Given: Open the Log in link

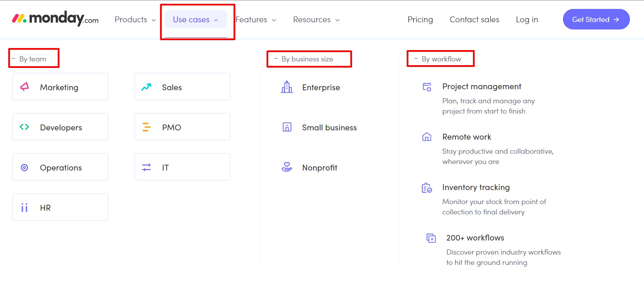Looking at the screenshot, I should pyautogui.click(x=527, y=20).
